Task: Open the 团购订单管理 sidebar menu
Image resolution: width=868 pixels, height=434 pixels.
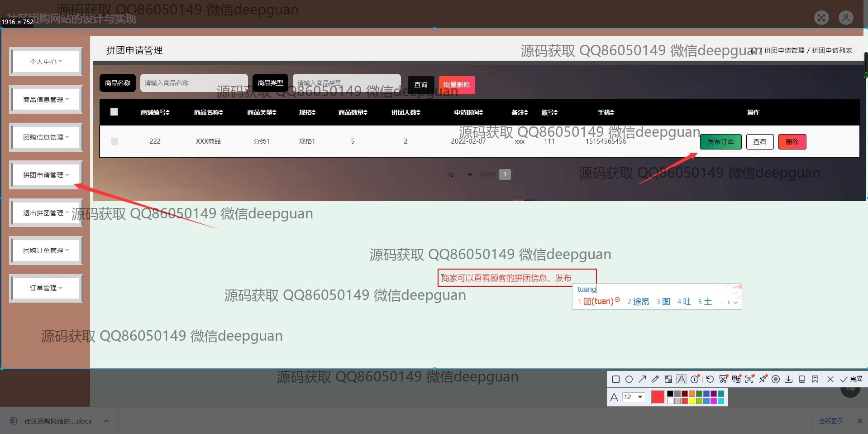Action: 46,251
